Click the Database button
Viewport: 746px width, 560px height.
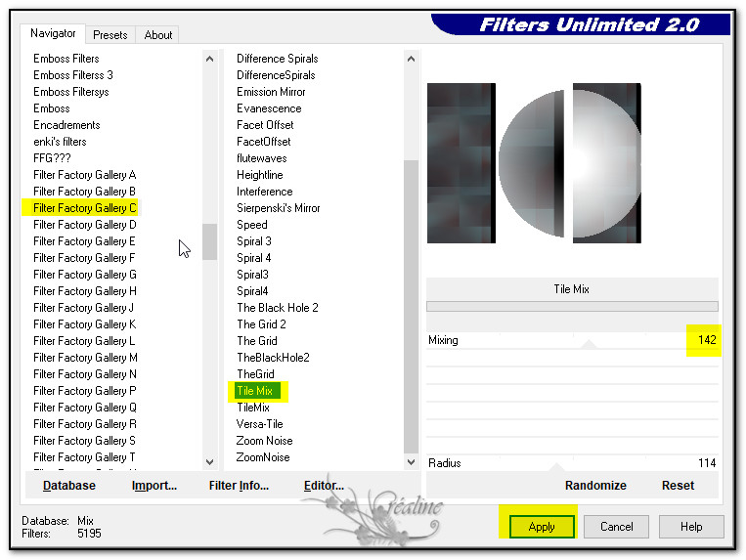(x=69, y=486)
